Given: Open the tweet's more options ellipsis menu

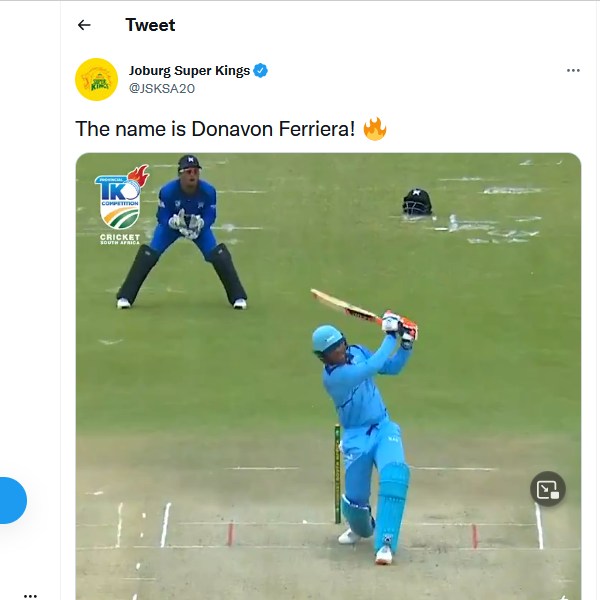Looking at the screenshot, I should pos(573,71).
